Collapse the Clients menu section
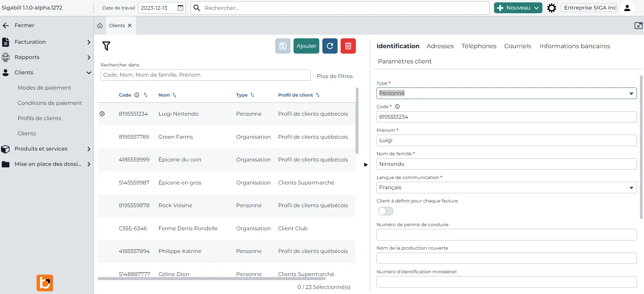Image resolution: width=644 pixels, height=294 pixels. pos(89,73)
